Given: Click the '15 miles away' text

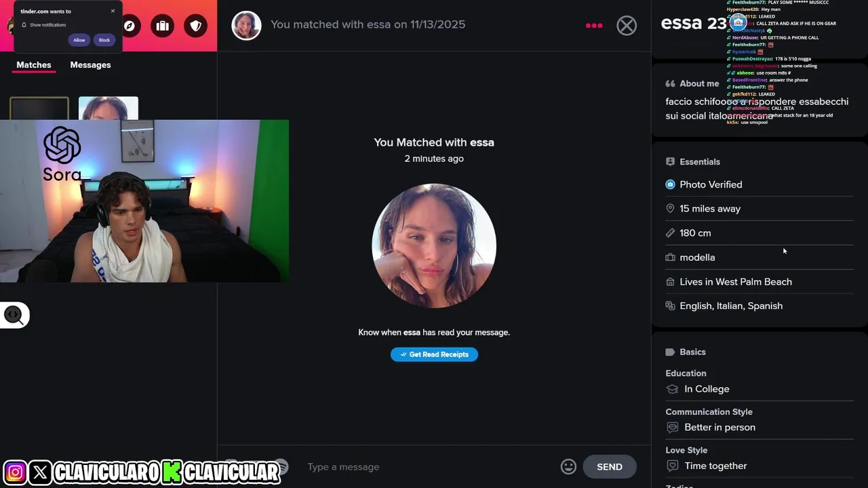Looking at the screenshot, I should click(710, 209).
